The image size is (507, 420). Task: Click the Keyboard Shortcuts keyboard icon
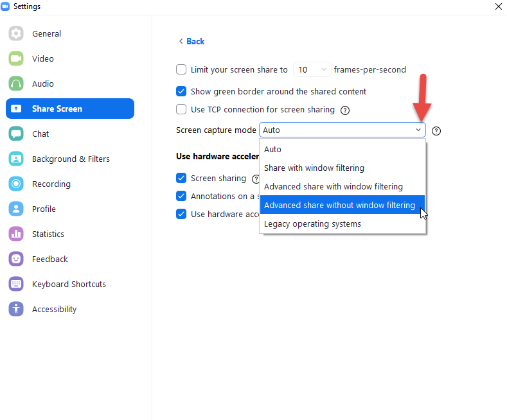point(16,284)
